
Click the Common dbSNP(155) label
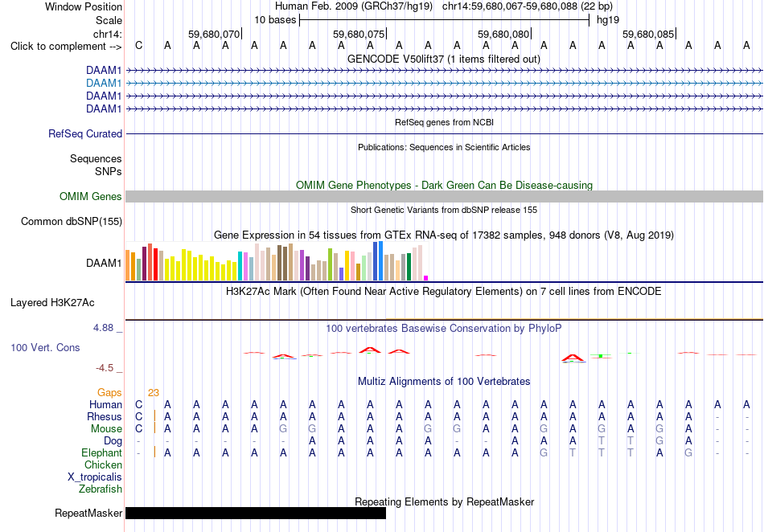(x=72, y=222)
